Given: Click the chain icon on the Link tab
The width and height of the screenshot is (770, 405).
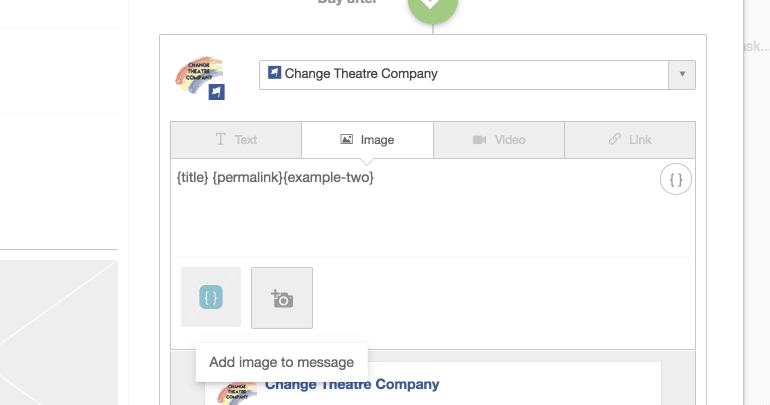Looking at the screenshot, I should [x=615, y=140].
